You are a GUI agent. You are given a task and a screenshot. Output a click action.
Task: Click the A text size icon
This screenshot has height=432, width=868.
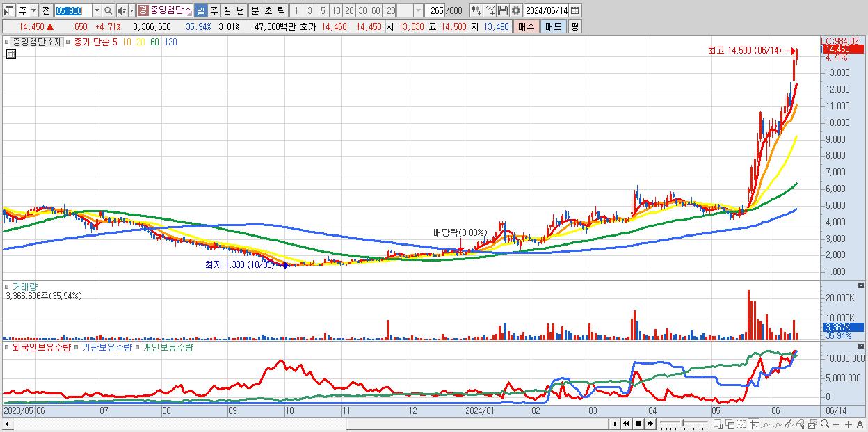pyautogui.click(x=860, y=424)
